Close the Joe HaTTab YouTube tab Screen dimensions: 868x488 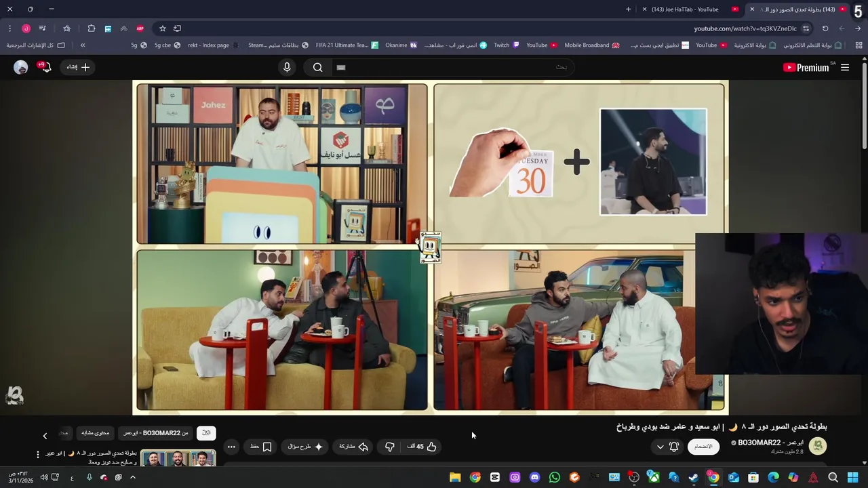tap(644, 9)
